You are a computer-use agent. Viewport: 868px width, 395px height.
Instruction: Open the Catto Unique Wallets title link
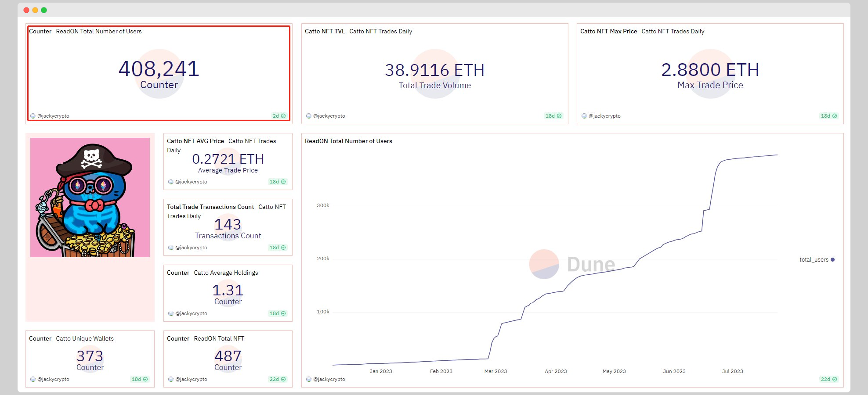(85, 338)
